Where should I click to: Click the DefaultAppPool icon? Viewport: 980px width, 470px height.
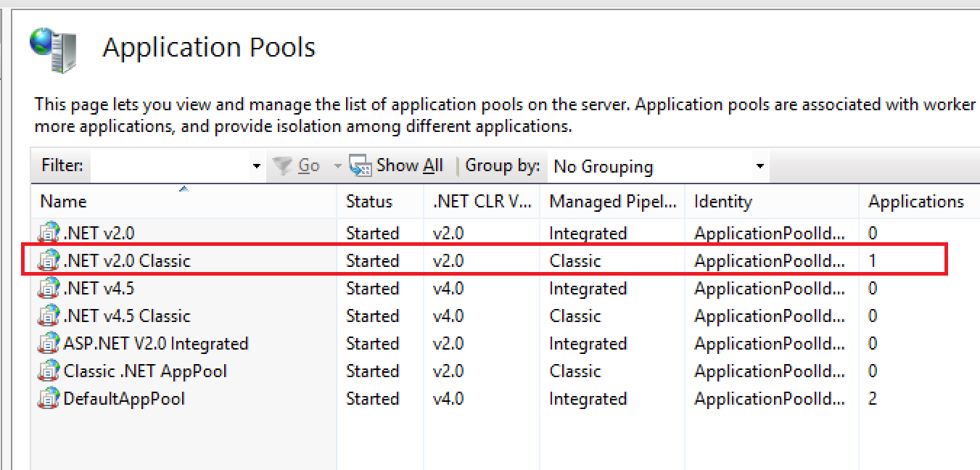pos(49,399)
